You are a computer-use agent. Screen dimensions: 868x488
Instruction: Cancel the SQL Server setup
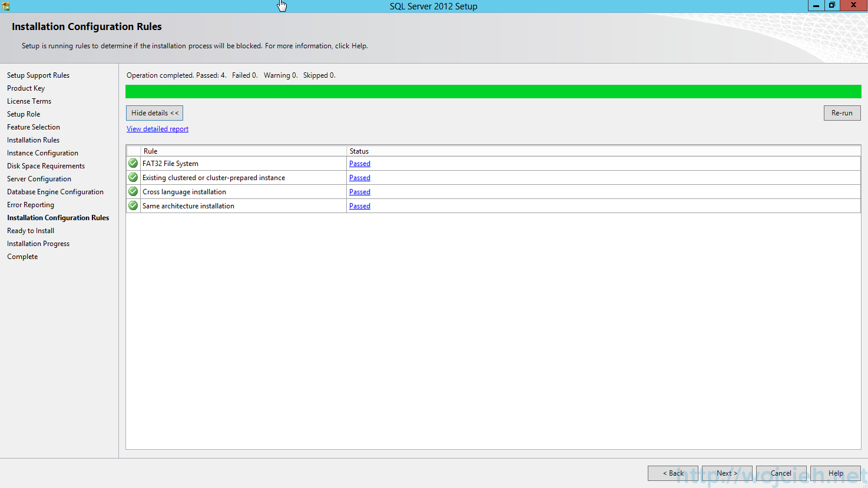pyautogui.click(x=781, y=473)
